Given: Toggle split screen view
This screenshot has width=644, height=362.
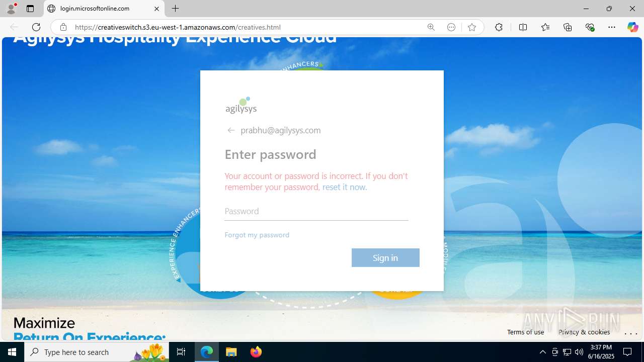Looking at the screenshot, I should click(x=523, y=27).
